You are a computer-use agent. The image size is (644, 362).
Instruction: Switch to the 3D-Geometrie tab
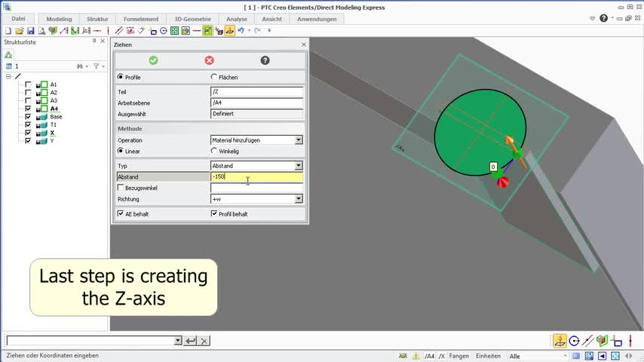pyautogui.click(x=192, y=19)
